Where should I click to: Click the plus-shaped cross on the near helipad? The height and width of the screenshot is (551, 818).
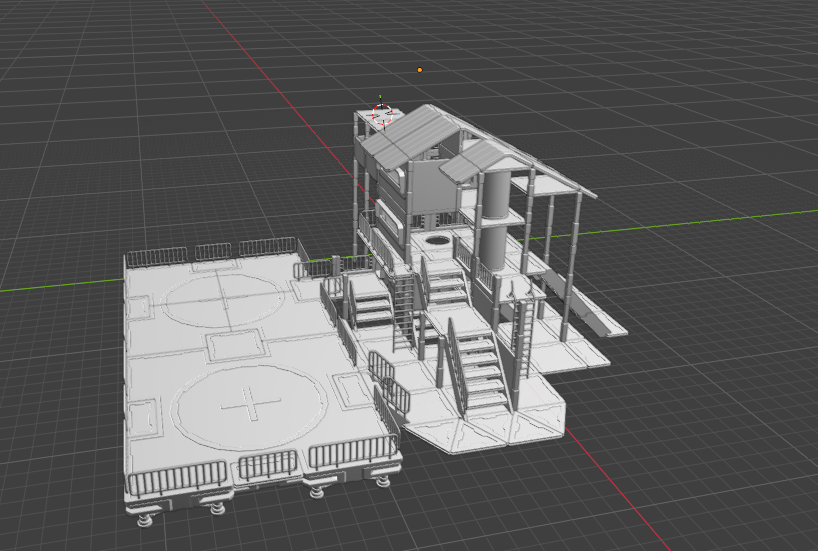(x=251, y=403)
